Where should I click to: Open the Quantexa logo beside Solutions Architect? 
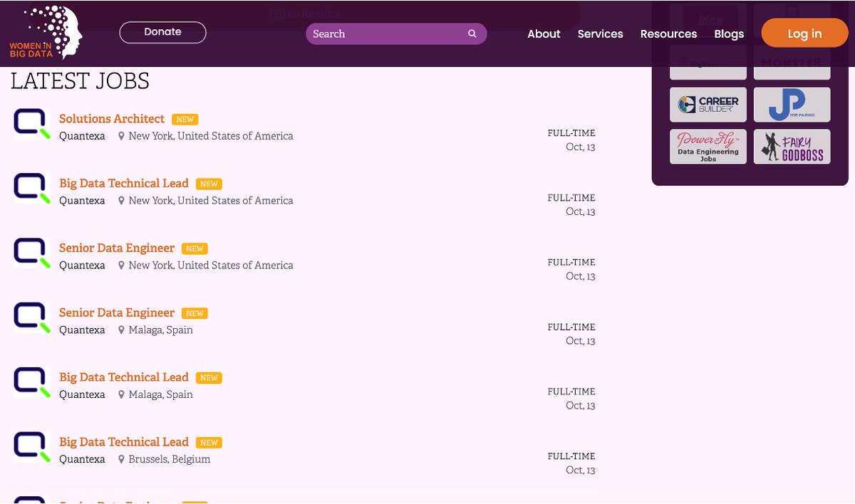[32, 124]
